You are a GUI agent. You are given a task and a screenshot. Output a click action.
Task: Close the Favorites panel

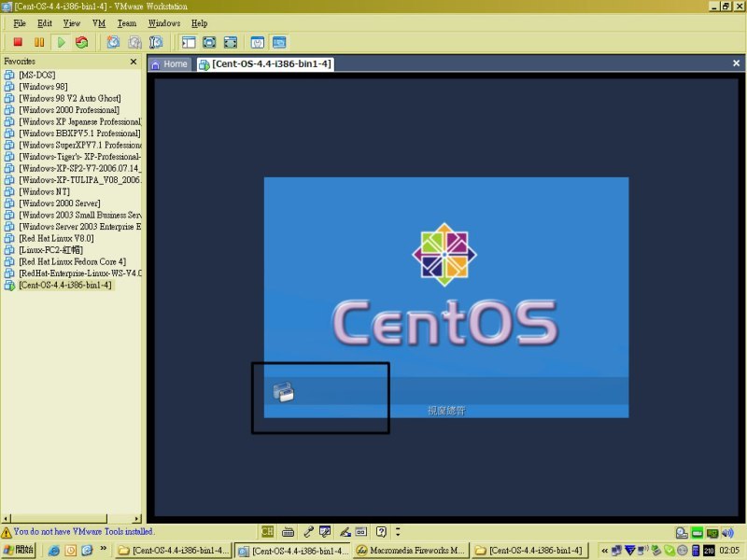pyautogui.click(x=134, y=62)
